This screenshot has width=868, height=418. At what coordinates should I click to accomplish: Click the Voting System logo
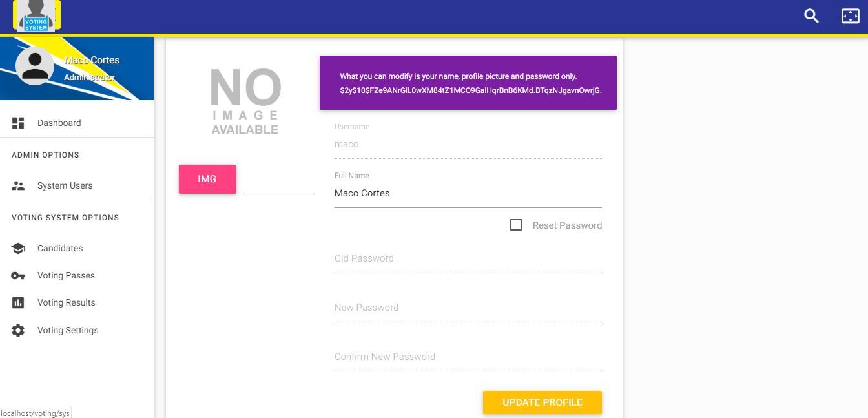pos(37,16)
